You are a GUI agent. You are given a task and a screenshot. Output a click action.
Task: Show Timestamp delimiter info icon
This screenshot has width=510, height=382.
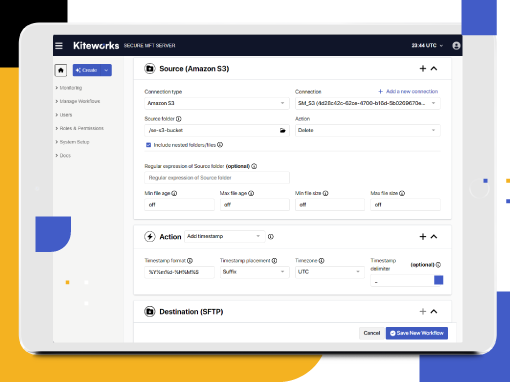pyautogui.click(x=438, y=265)
